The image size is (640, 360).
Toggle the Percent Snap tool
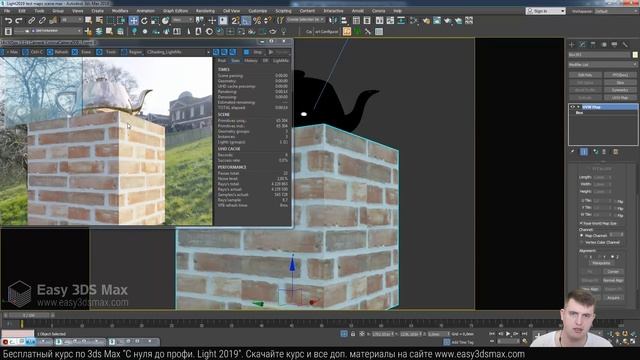[257, 20]
